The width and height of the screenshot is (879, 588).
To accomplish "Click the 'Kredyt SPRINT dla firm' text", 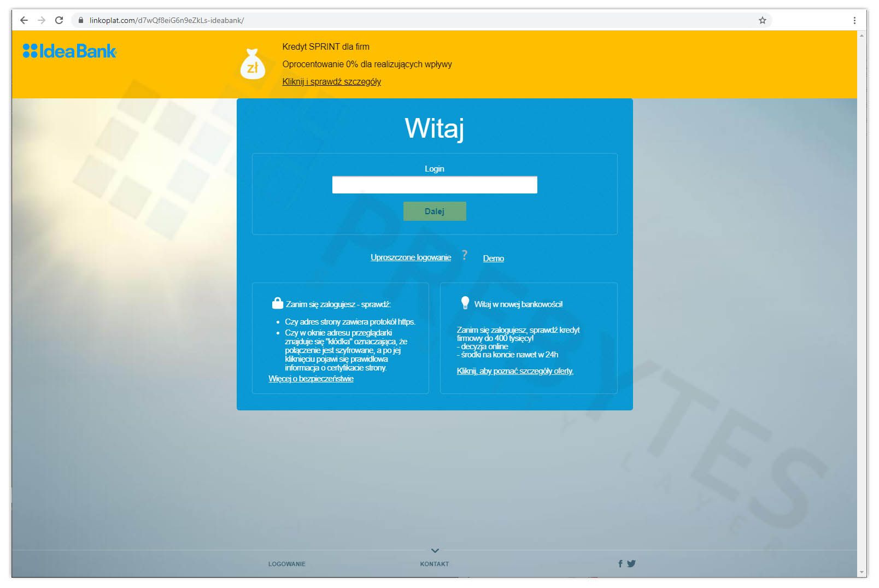I will pos(326,46).
